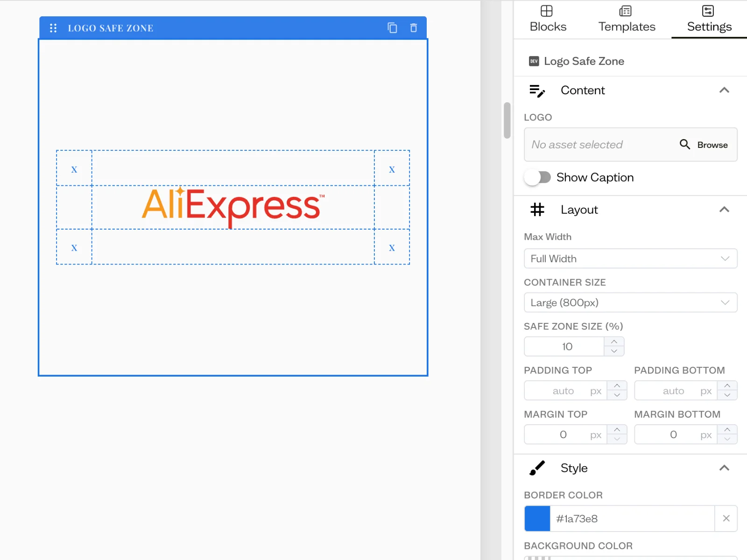Switch to the Blocks tab
This screenshot has height=560, width=747.
548,19
